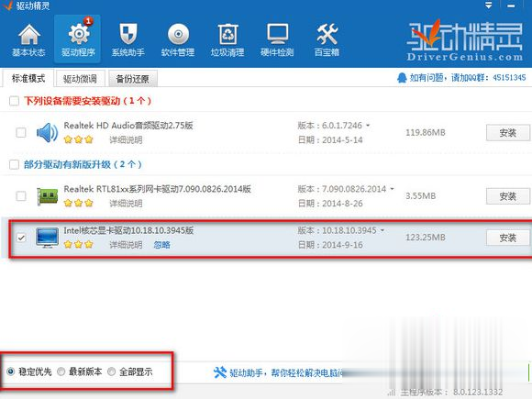The width and height of the screenshot is (532, 399).
Task: Open the 基本状态 home icon
Action: (x=28, y=35)
